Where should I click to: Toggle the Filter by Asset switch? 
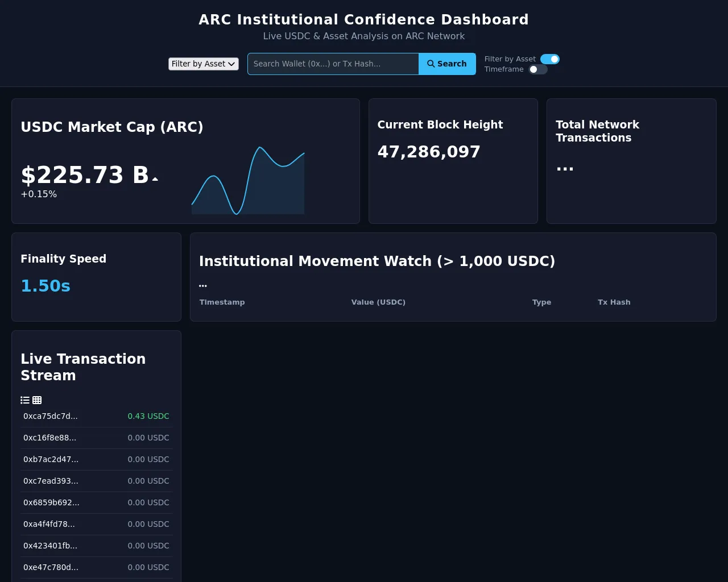(550, 59)
